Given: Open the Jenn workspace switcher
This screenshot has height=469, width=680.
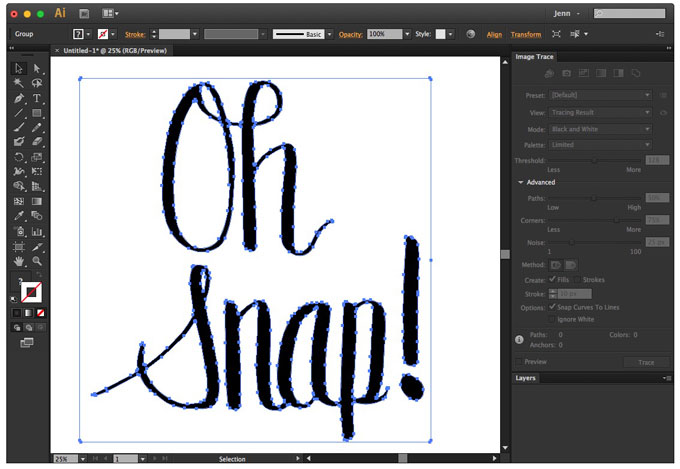Looking at the screenshot, I should click(566, 13).
